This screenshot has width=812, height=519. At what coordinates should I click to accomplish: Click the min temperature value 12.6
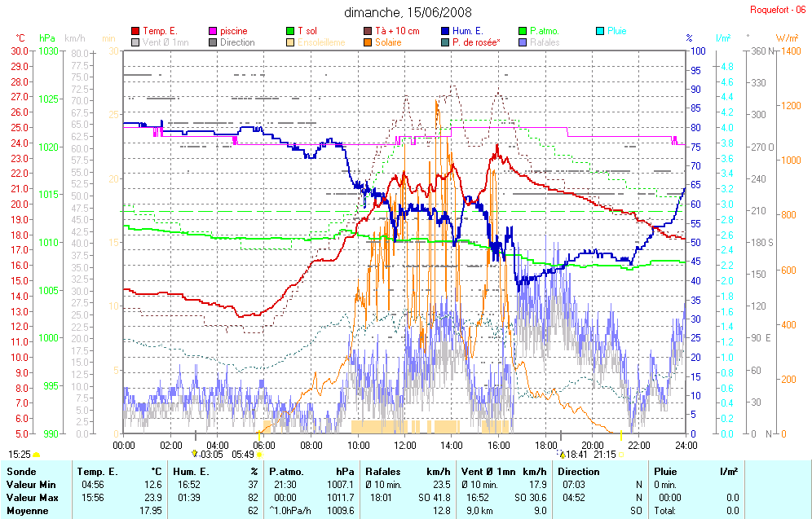tap(152, 485)
